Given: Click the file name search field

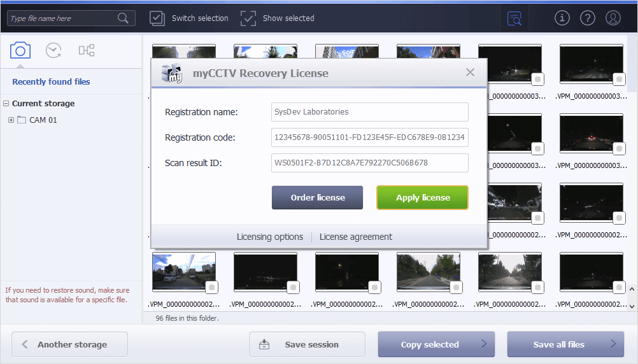Looking at the screenshot, I should 71,18.
